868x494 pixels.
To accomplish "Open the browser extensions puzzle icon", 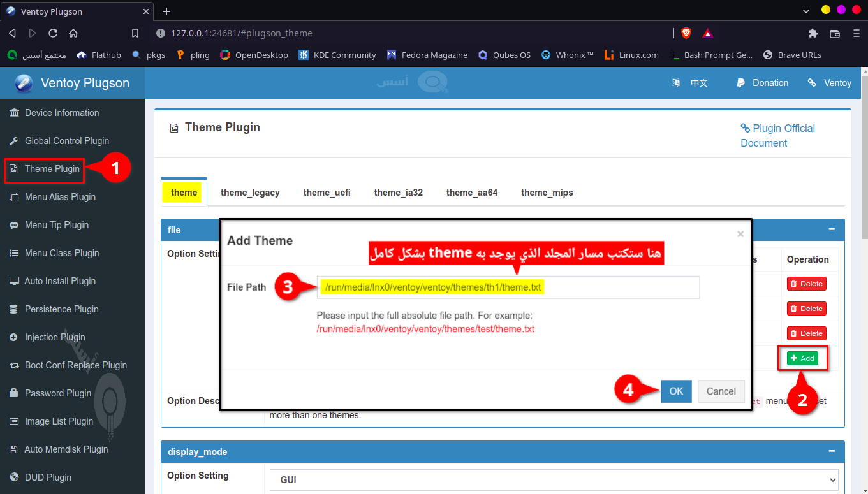I will [813, 33].
